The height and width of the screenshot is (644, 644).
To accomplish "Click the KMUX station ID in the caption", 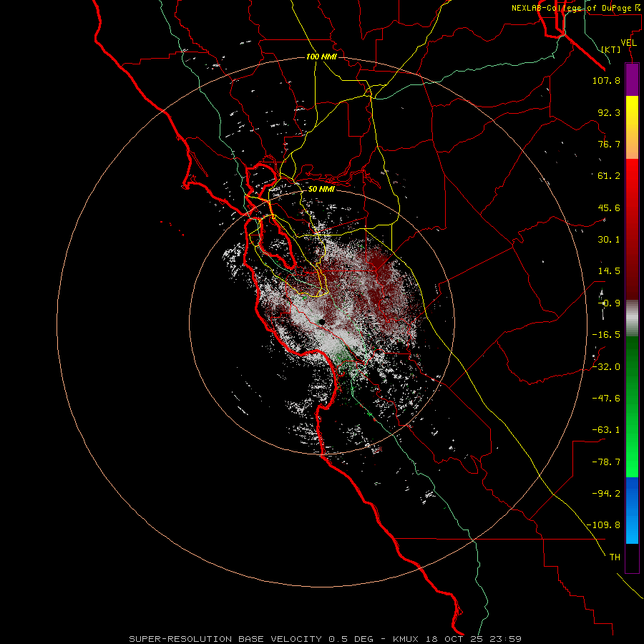I will 406,639.
